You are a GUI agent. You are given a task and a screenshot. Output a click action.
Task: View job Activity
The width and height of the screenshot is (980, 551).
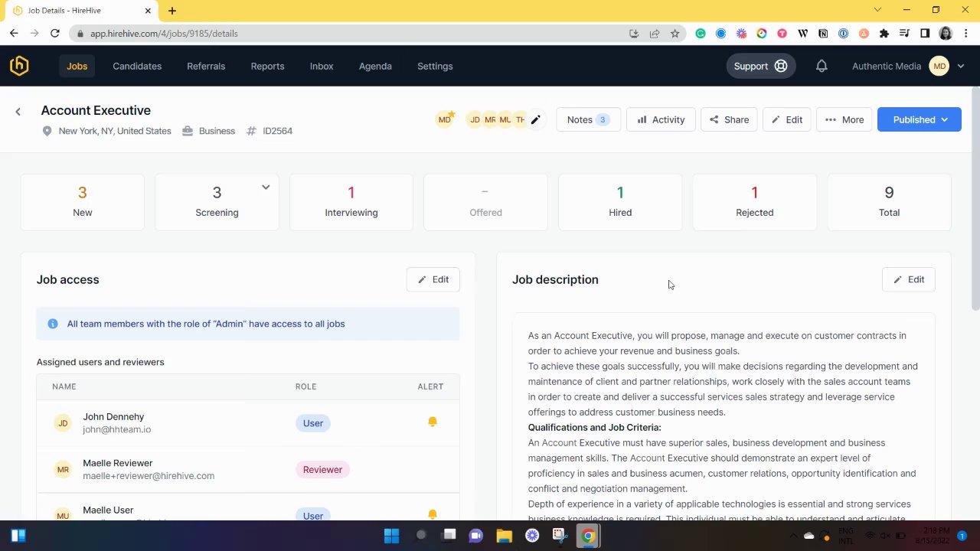(661, 119)
